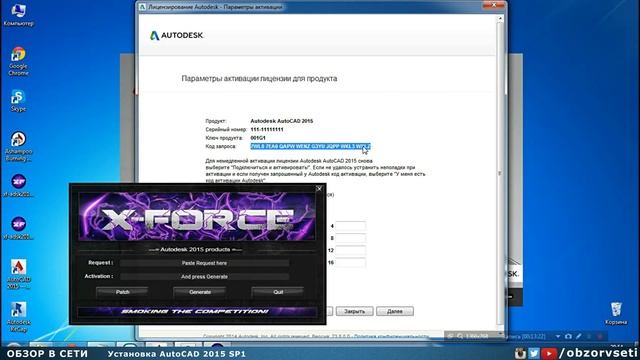The height and width of the screenshot is (360, 640).
Task: Close the Autodesk licensing window
Action: pyautogui.click(x=493, y=5)
